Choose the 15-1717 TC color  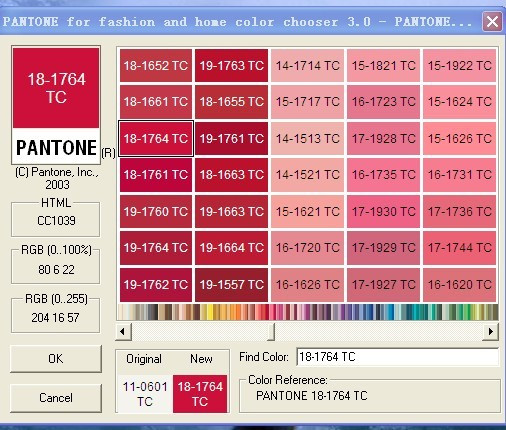coord(307,102)
